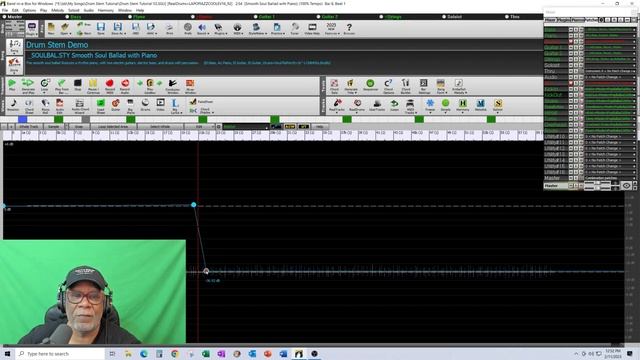The height and width of the screenshot is (360, 640).
Task: Open the Tuner tool
Action: (295, 29)
